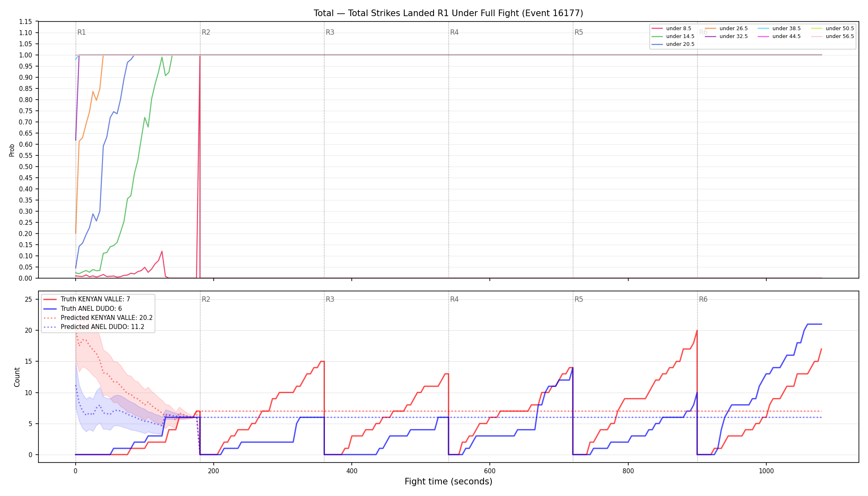Click the Prob axis tick label 0.50
The image size is (868, 496).
[26, 167]
